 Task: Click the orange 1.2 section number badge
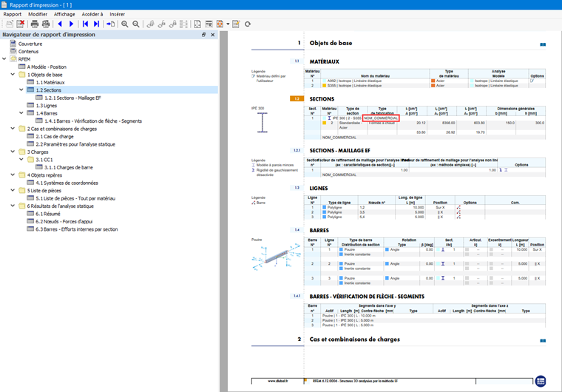click(x=297, y=98)
